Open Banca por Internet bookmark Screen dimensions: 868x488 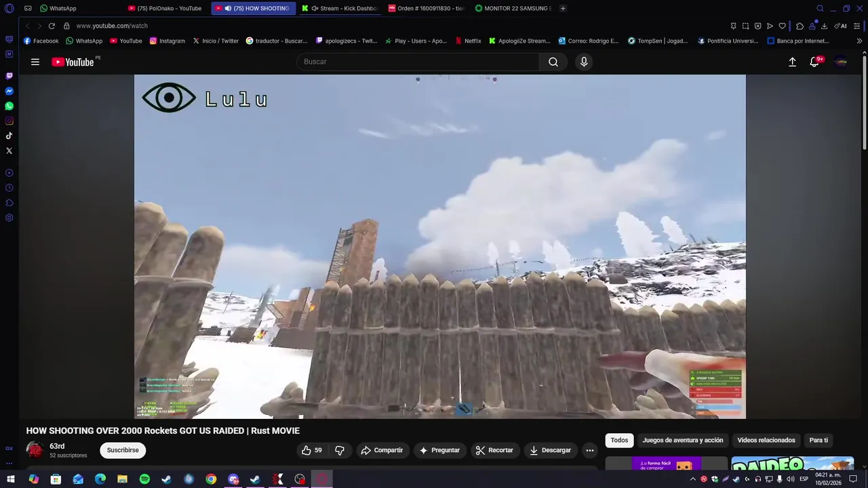798,41
